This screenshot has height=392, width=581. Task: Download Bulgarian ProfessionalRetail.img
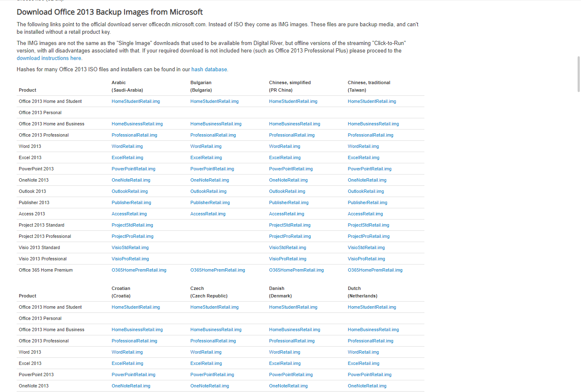213,135
